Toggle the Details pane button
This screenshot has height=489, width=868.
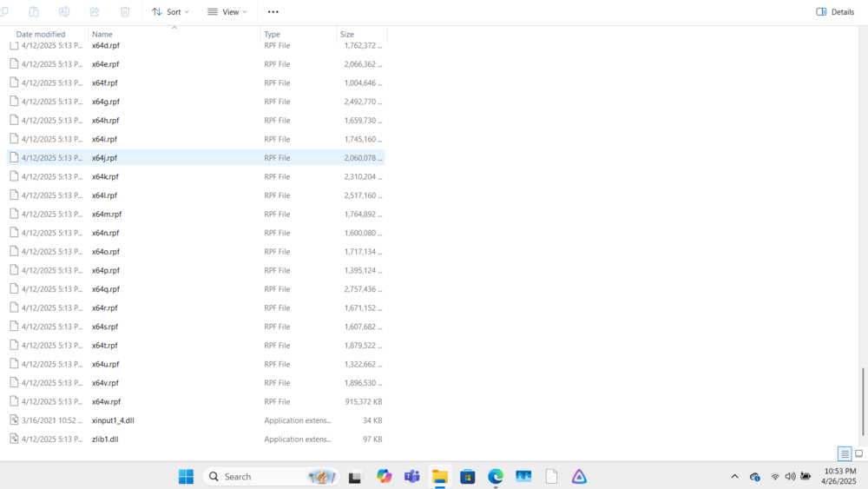tap(835, 11)
